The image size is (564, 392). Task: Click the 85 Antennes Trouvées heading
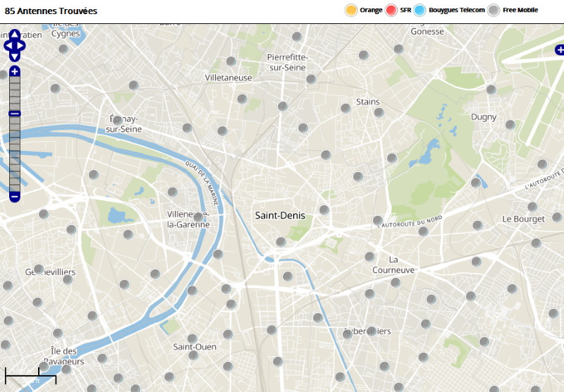51,11
